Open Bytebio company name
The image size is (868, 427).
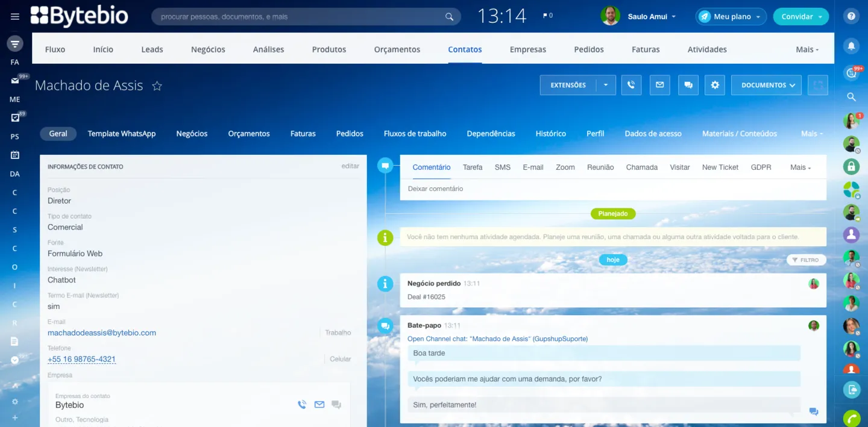click(x=69, y=405)
